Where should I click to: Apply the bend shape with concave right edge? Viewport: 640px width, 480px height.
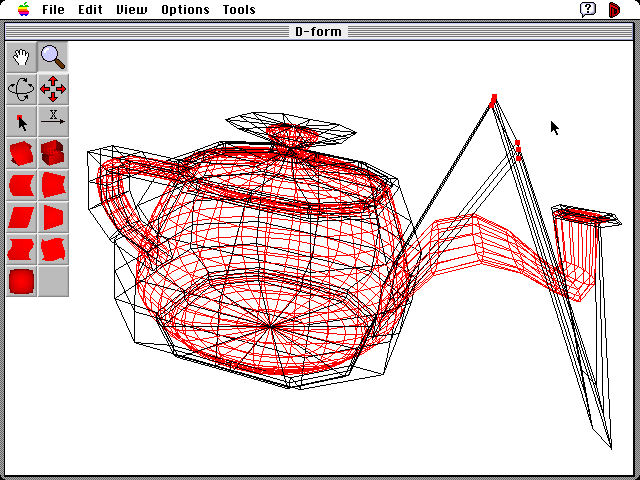pyautogui.click(x=21, y=185)
